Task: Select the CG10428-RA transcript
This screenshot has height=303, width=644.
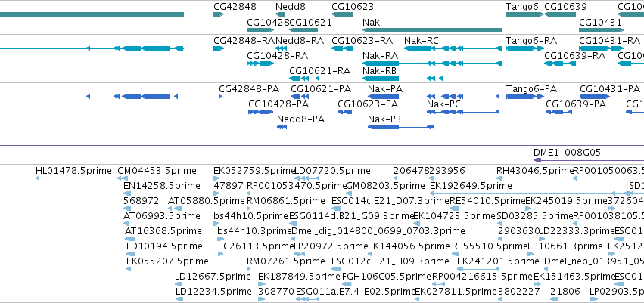Action: [260, 63]
